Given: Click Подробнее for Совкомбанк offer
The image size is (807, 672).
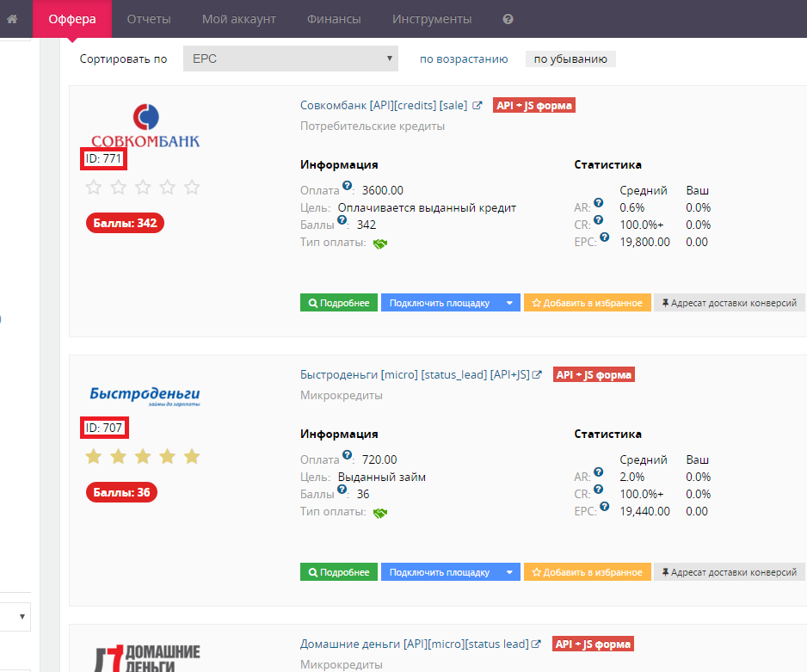Looking at the screenshot, I should point(339,303).
